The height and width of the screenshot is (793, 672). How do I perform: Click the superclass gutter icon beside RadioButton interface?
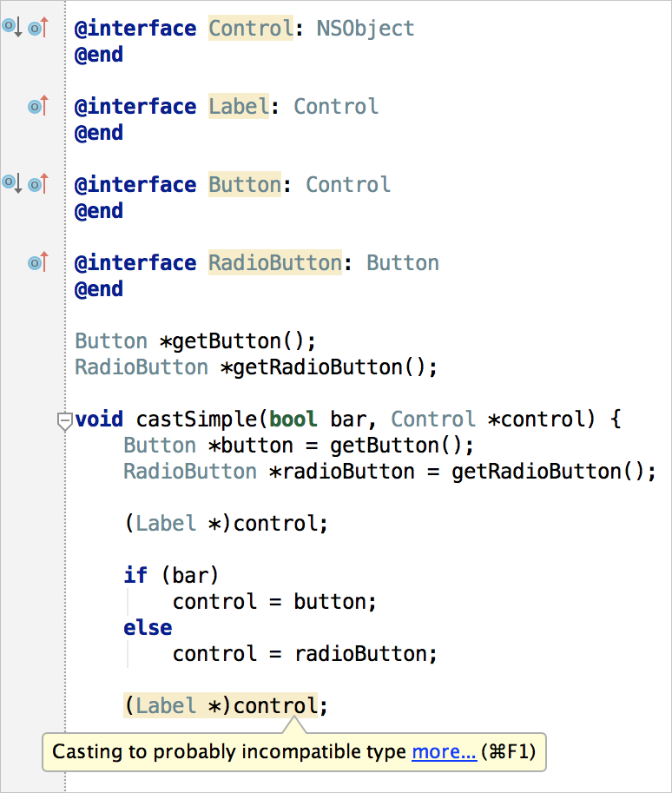click(x=37, y=262)
